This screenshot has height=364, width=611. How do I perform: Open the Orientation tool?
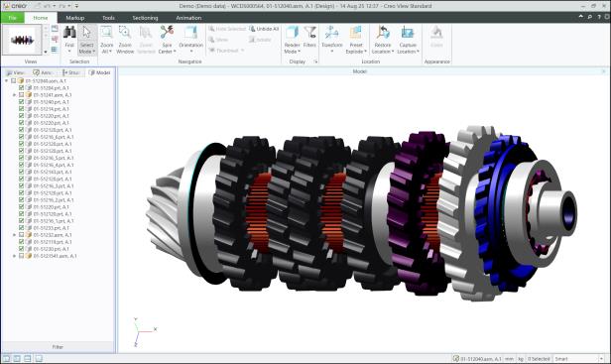190,40
